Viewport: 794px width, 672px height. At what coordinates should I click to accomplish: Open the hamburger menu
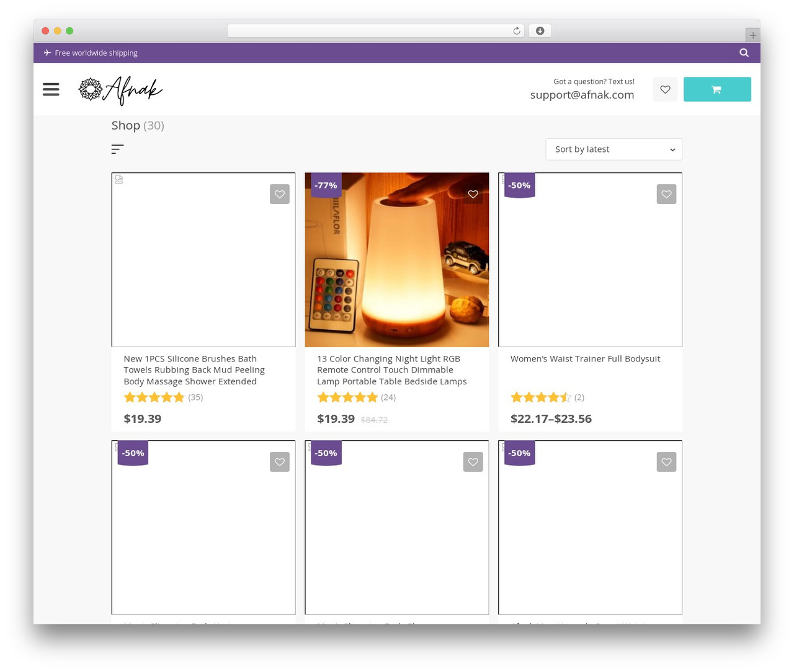tap(51, 89)
